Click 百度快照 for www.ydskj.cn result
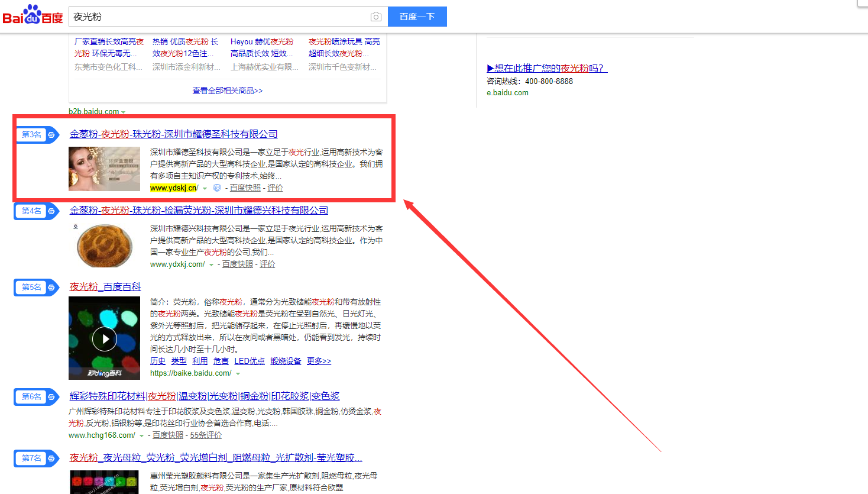Screen dimensions: 868x494 (x=245, y=188)
